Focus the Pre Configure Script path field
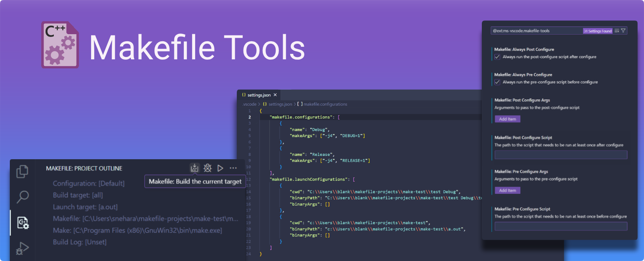644x261 pixels. (x=561, y=226)
